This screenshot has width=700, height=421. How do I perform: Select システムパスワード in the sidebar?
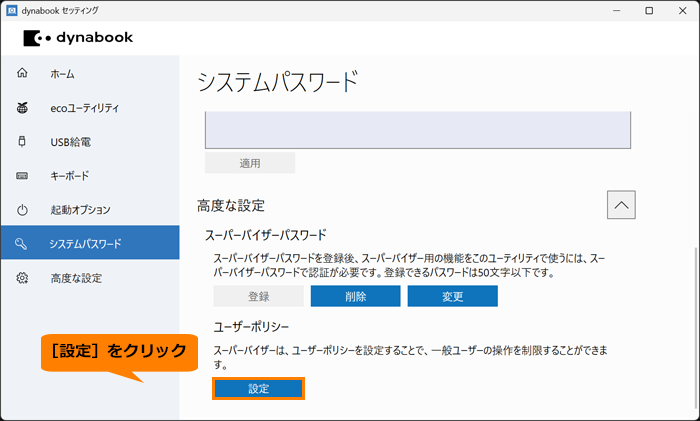click(90, 243)
